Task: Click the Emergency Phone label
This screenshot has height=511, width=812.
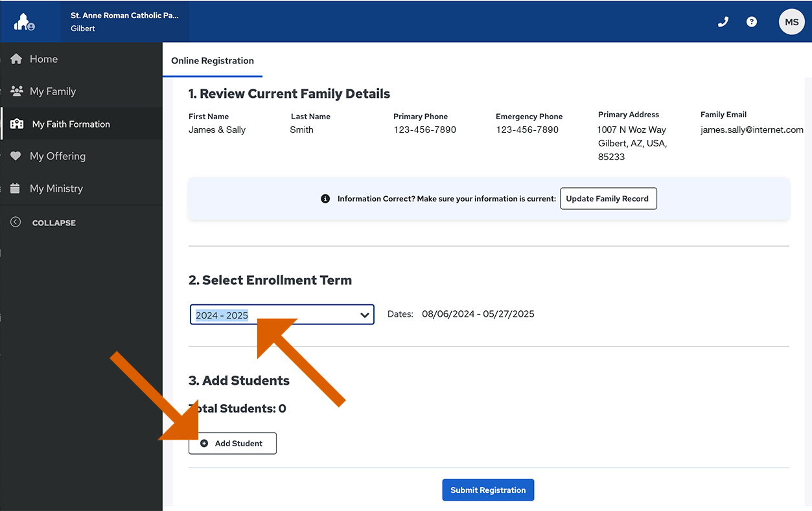Action: [529, 117]
